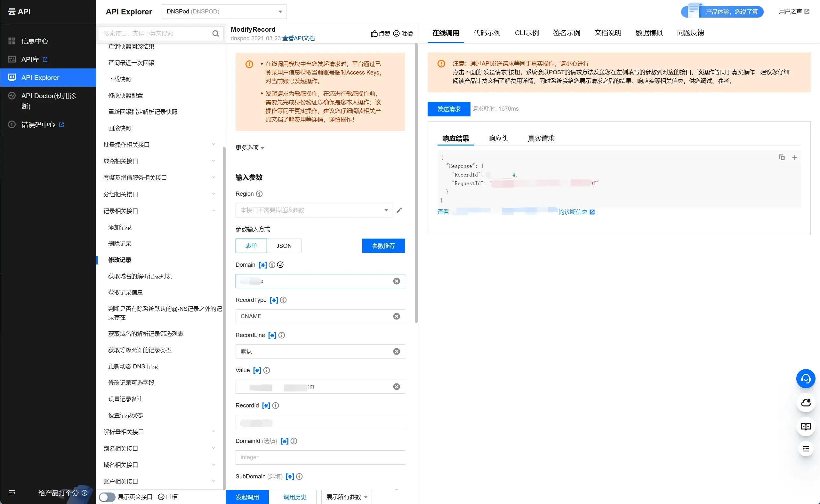Open the DNSPod product dropdown

click(x=223, y=12)
